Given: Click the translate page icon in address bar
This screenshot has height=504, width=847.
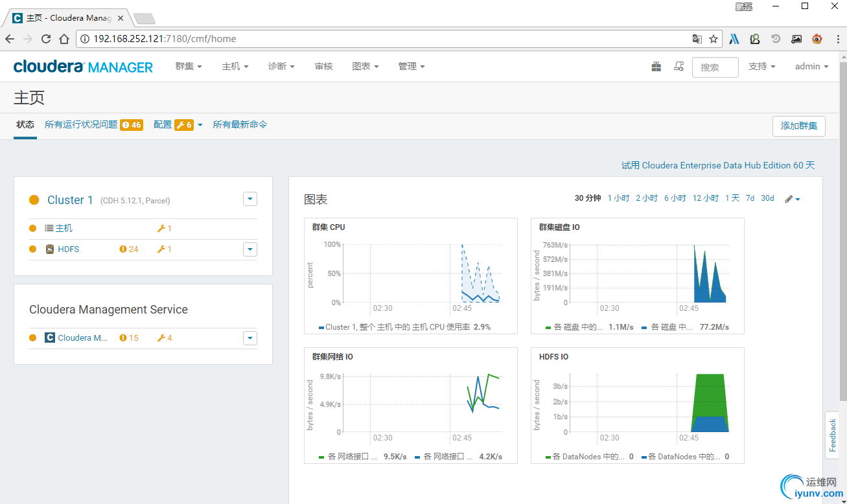Looking at the screenshot, I should point(697,39).
